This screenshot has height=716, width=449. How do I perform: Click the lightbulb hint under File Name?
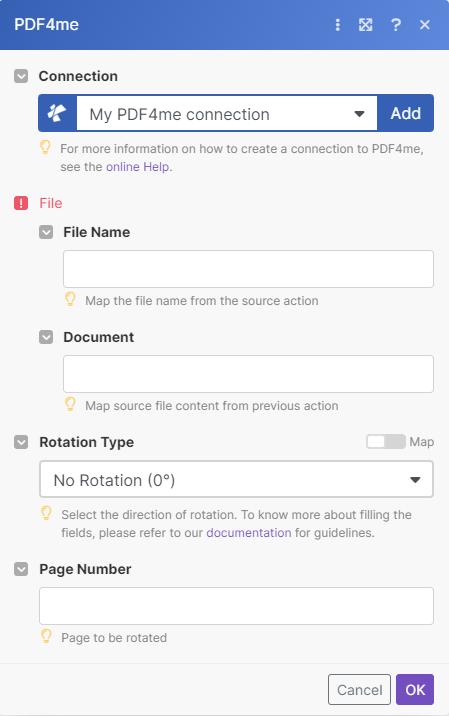[x=70, y=300]
